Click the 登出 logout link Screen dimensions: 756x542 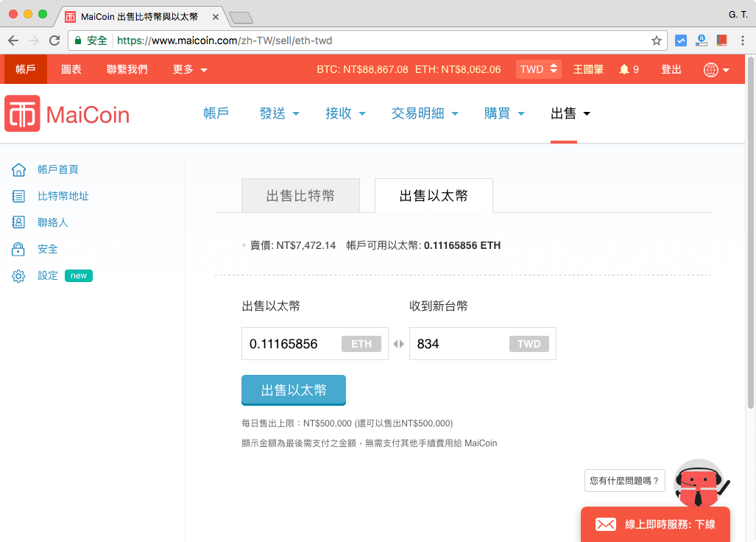(671, 68)
